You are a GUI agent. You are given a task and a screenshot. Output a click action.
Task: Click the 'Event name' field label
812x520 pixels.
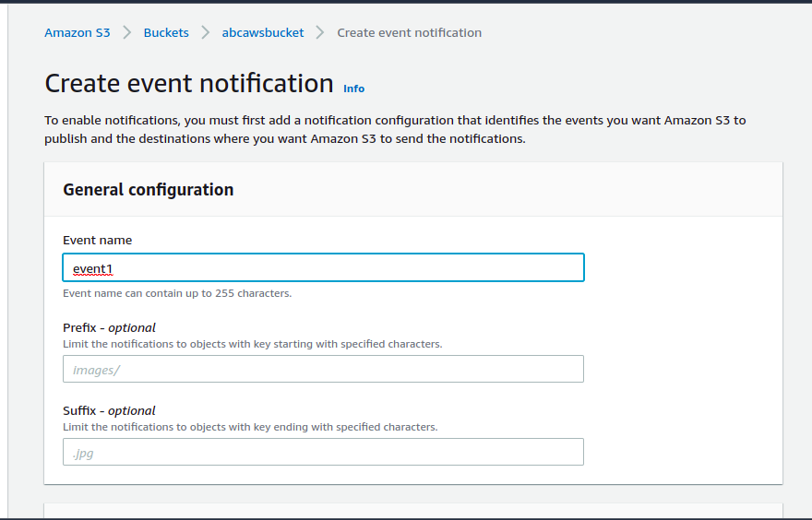(98, 240)
